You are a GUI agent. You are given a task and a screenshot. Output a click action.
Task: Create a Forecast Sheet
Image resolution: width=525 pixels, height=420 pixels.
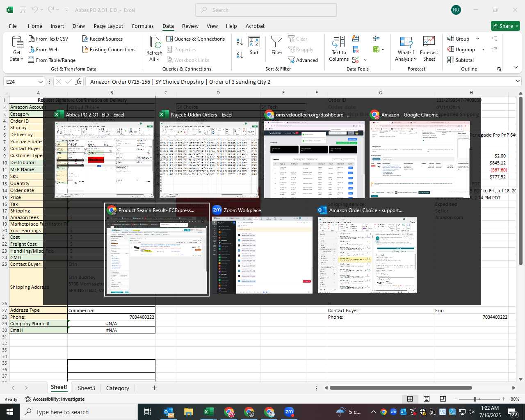429,48
